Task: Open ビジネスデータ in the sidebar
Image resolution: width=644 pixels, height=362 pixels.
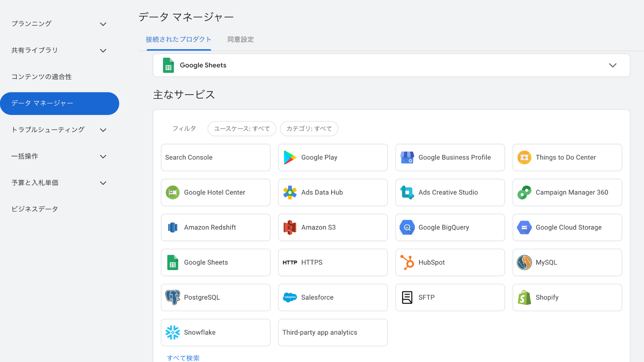Action: point(35,209)
